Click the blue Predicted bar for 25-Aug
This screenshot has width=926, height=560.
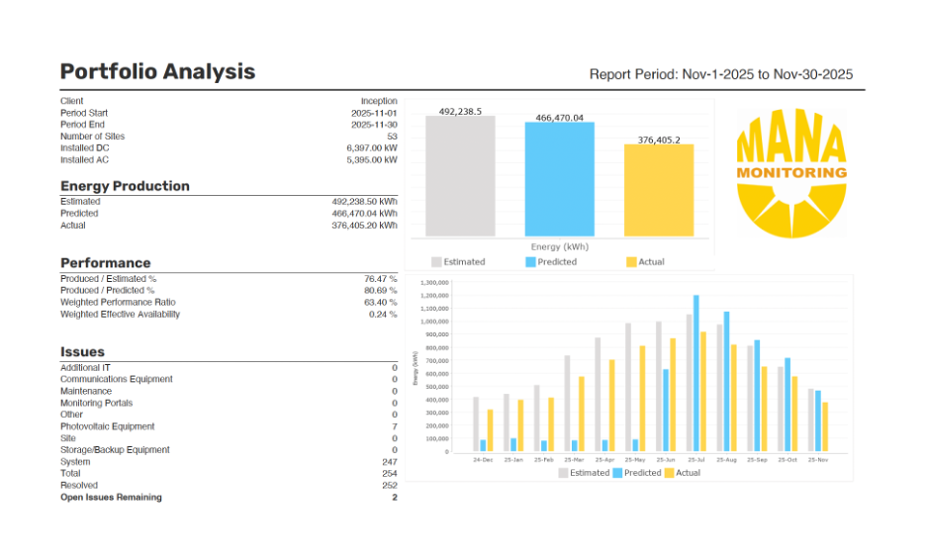coord(726,382)
